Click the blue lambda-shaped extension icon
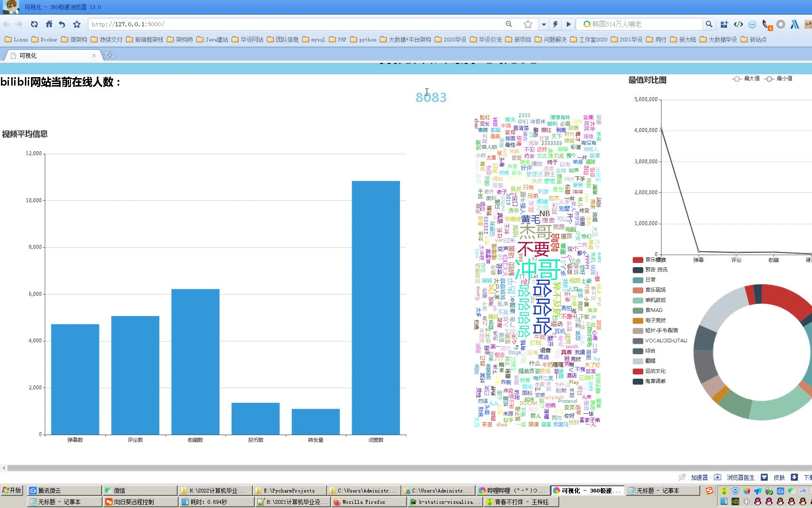Image resolution: width=812 pixels, height=508 pixels. (795, 24)
